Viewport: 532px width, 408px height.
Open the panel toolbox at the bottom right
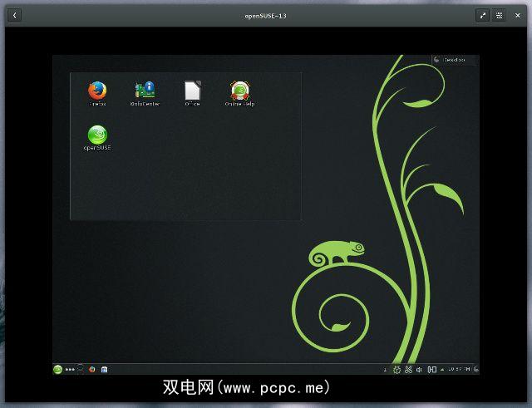pos(476,369)
